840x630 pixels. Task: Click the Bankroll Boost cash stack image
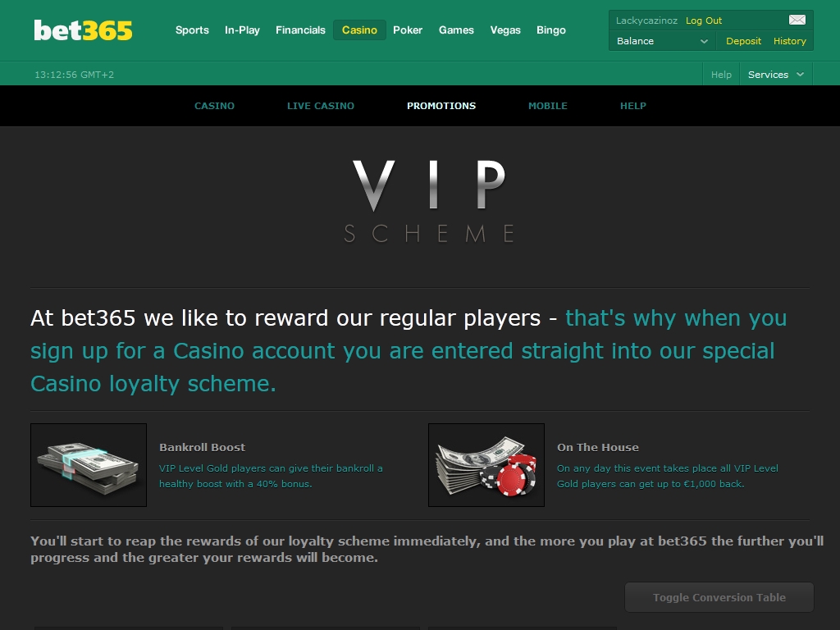(x=89, y=465)
